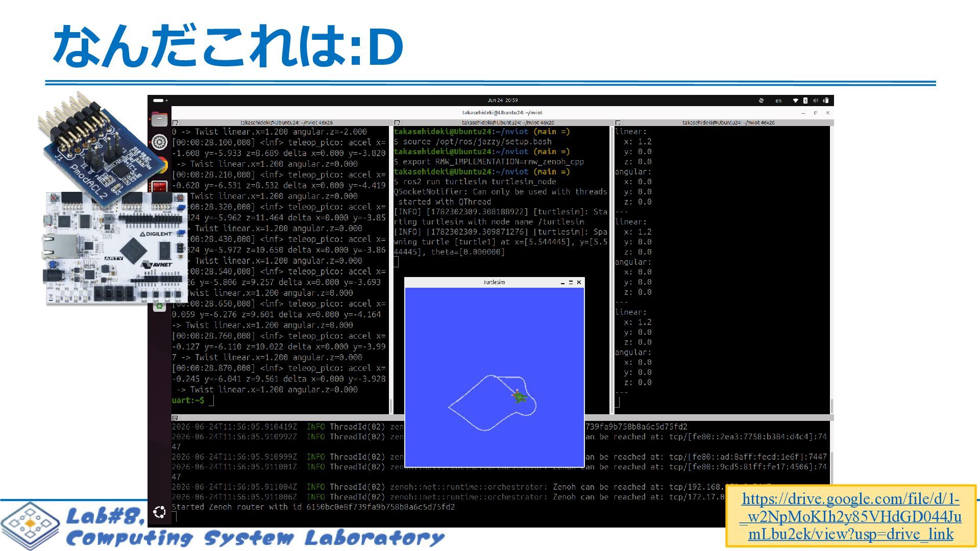Click the '[00:00:28.870,000] <inf> teleop_pico' log line
The image size is (980, 551).
(279, 368)
